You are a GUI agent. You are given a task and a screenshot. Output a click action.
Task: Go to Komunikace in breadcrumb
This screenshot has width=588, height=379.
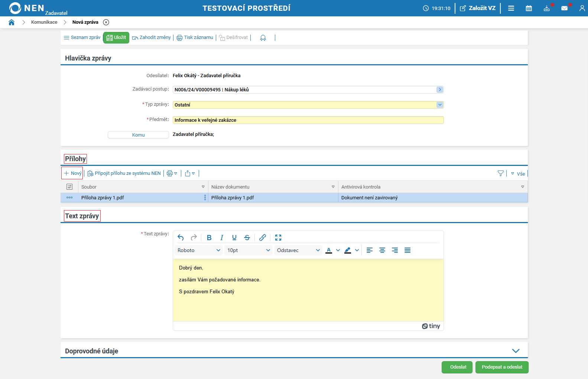click(44, 22)
